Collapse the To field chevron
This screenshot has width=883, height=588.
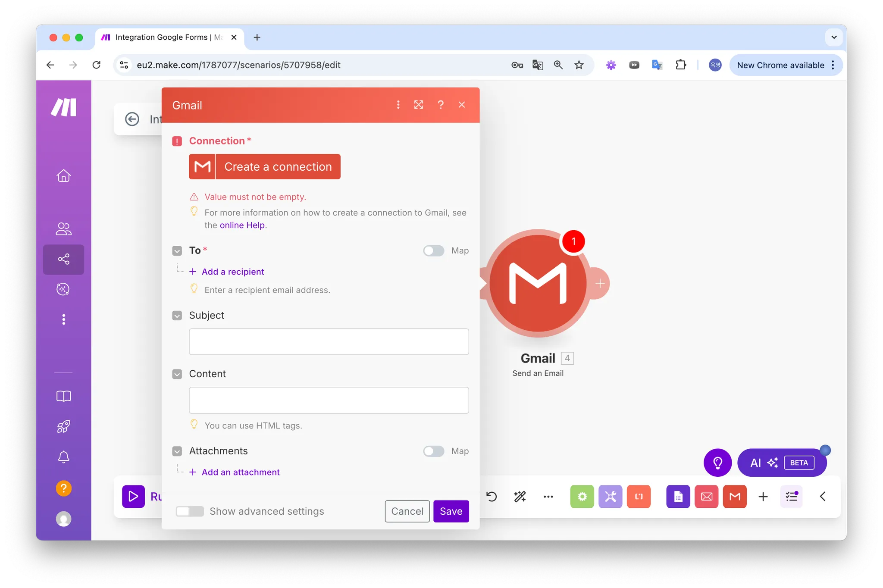[177, 251]
